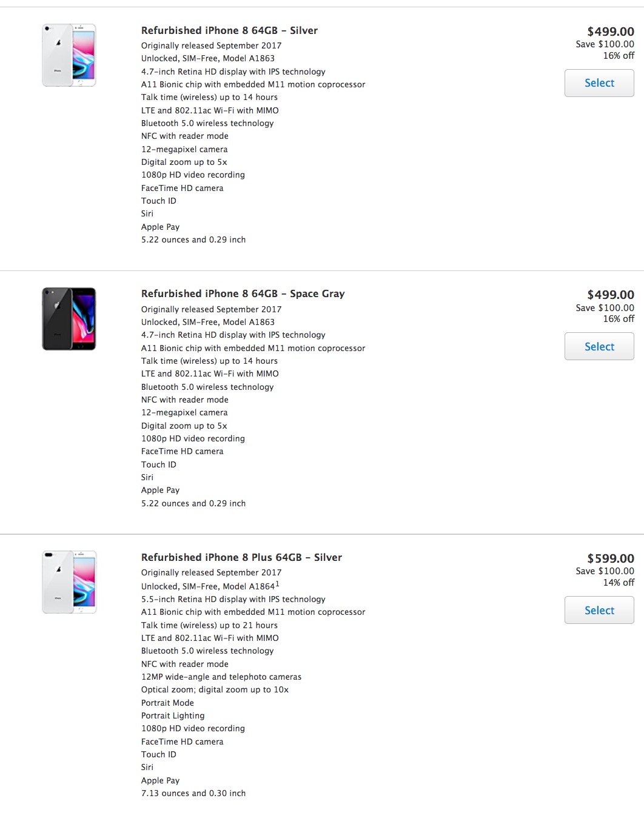Click Talk time up to 21 hours line
644x821 pixels.
209,625
